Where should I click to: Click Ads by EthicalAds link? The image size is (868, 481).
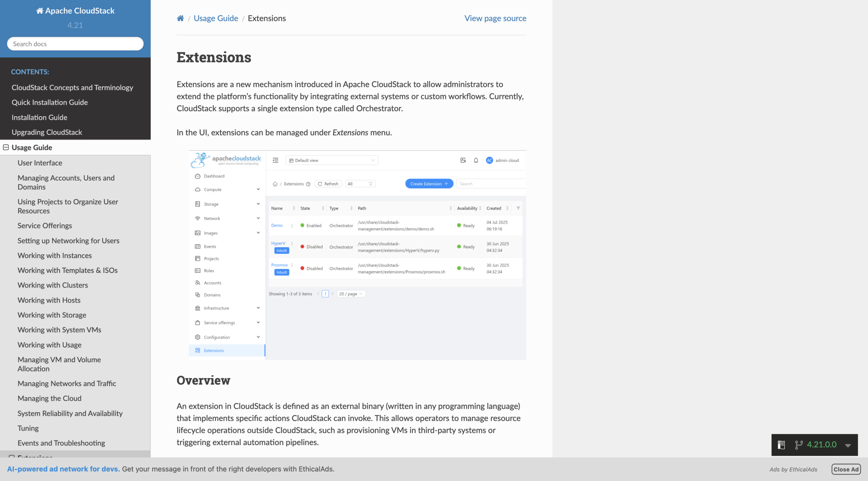coord(793,469)
